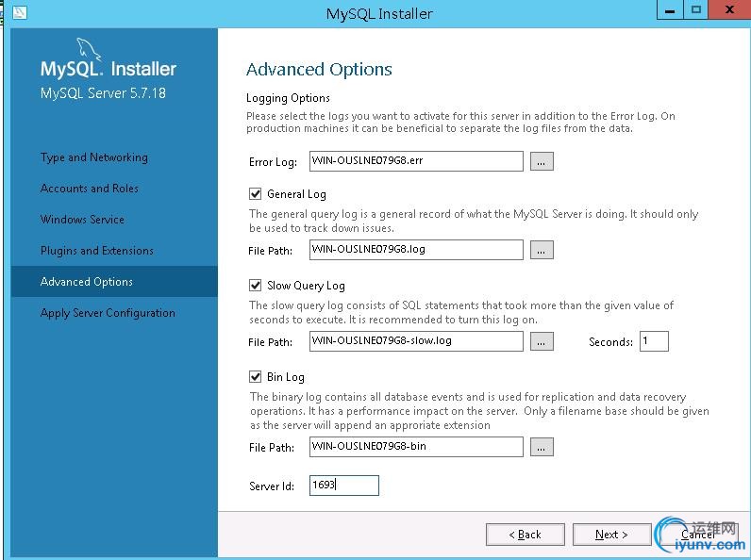Click the Bin Log File Path field
The height and width of the screenshot is (560, 751).
pos(416,447)
